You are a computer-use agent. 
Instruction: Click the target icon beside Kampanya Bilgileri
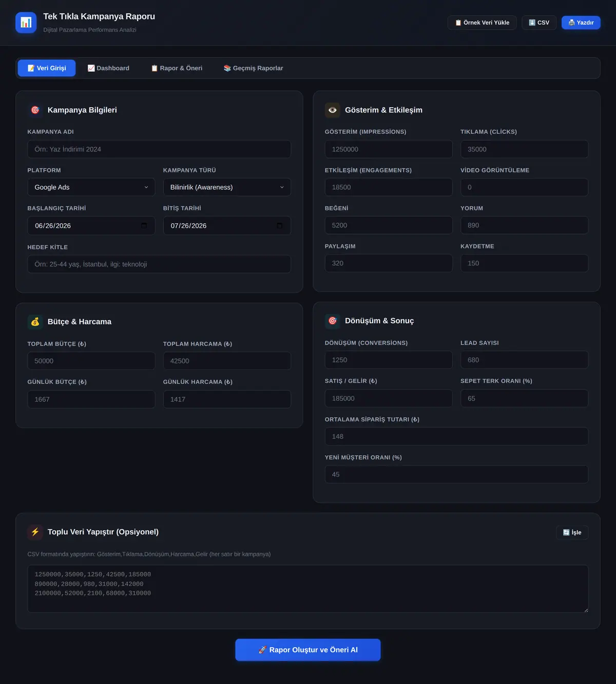(35, 110)
